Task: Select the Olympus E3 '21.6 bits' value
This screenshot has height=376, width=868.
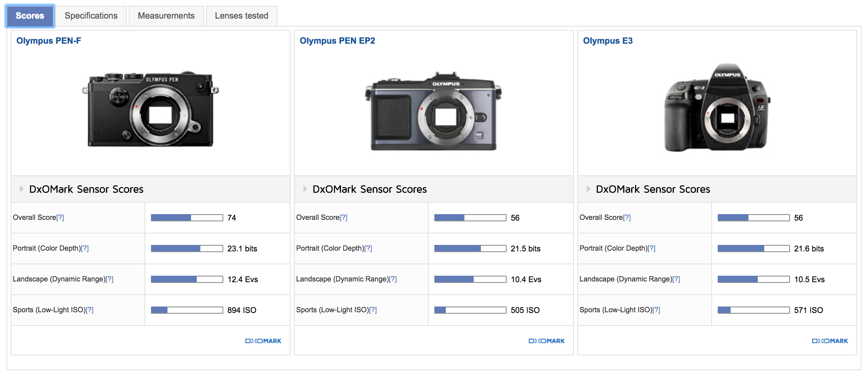Action: tap(809, 249)
